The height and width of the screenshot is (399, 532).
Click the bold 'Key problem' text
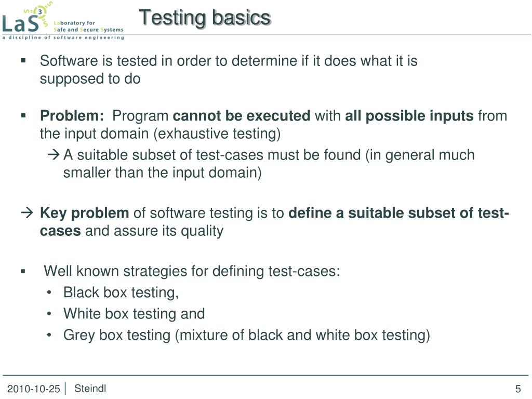point(85,213)
